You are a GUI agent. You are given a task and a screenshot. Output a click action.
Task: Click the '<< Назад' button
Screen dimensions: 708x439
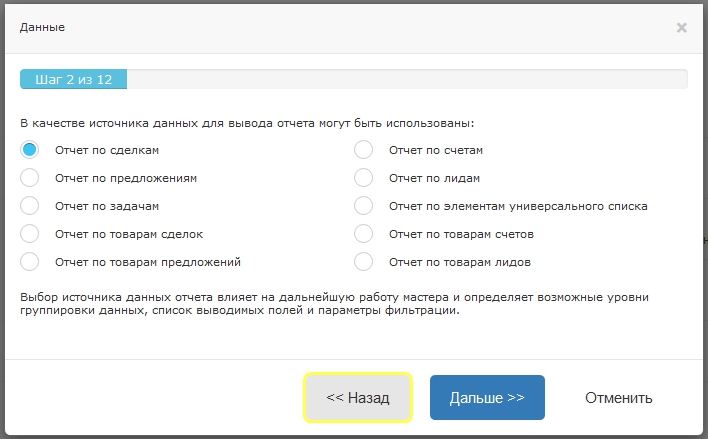[x=358, y=398]
